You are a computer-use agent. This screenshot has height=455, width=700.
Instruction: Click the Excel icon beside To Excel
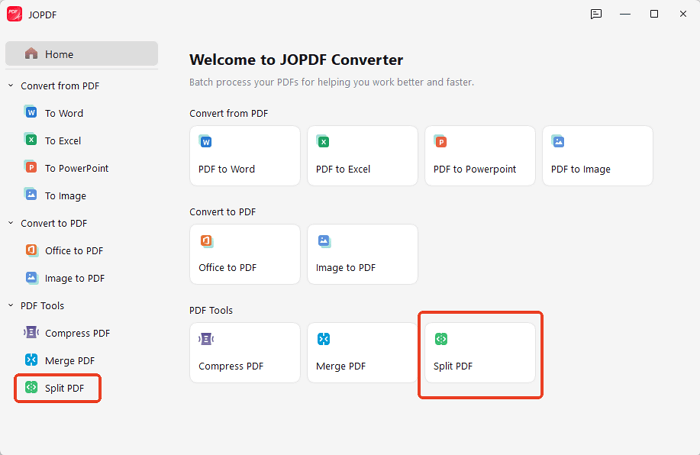coord(31,140)
